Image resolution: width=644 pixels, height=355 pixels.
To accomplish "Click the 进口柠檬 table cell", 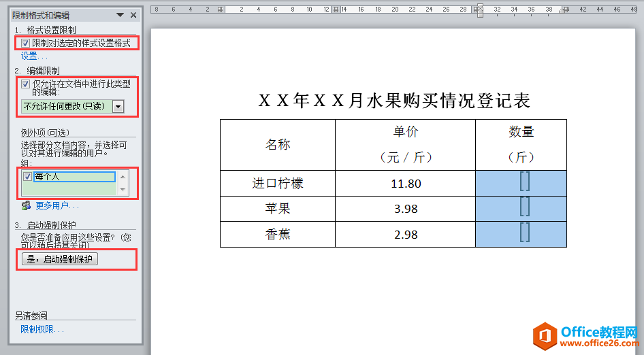I will (x=278, y=184).
